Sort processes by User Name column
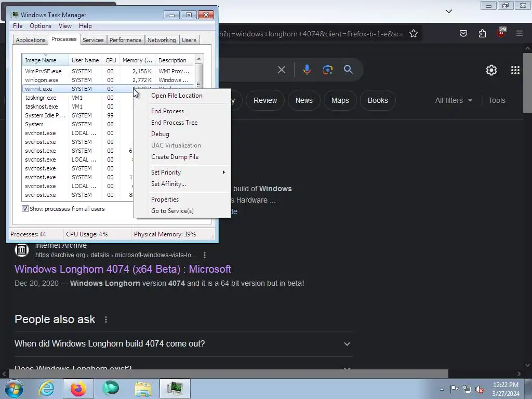532x399 pixels. 85,60
